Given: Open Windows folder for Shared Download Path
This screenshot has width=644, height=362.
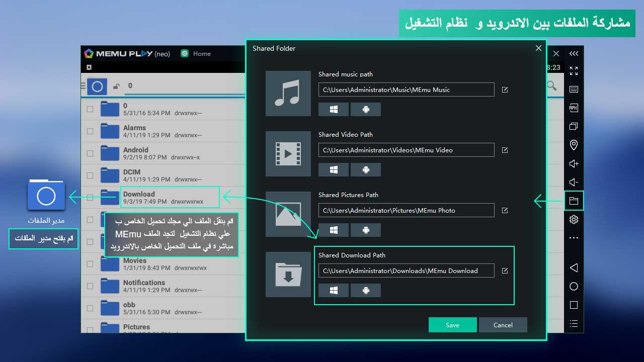Looking at the screenshot, I should coord(334,290).
